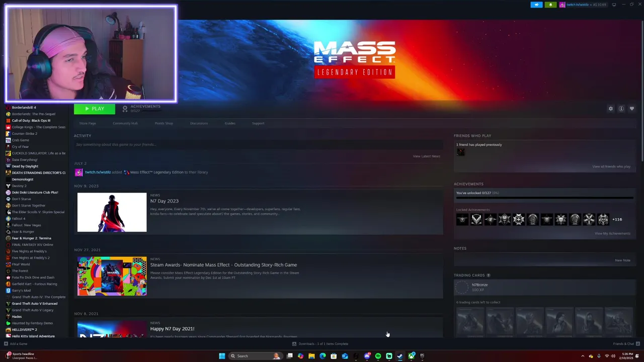Click first locked achievement icon

(x=462, y=219)
